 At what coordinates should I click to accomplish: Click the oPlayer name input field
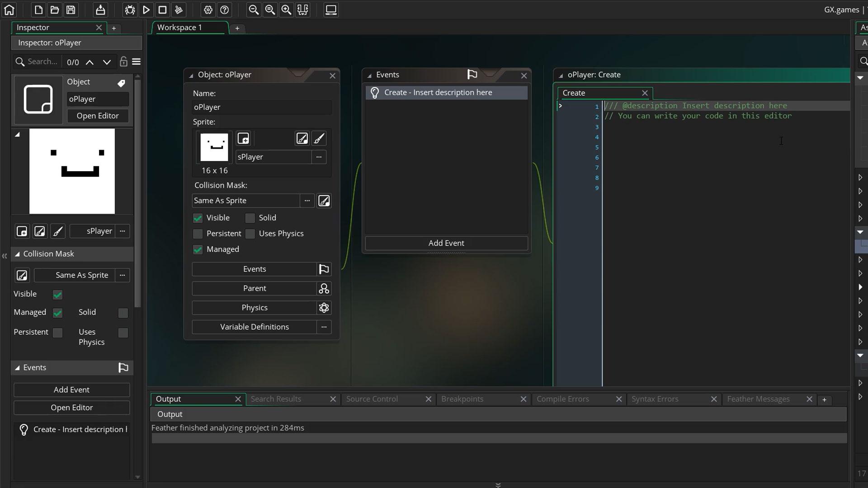click(x=262, y=108)
